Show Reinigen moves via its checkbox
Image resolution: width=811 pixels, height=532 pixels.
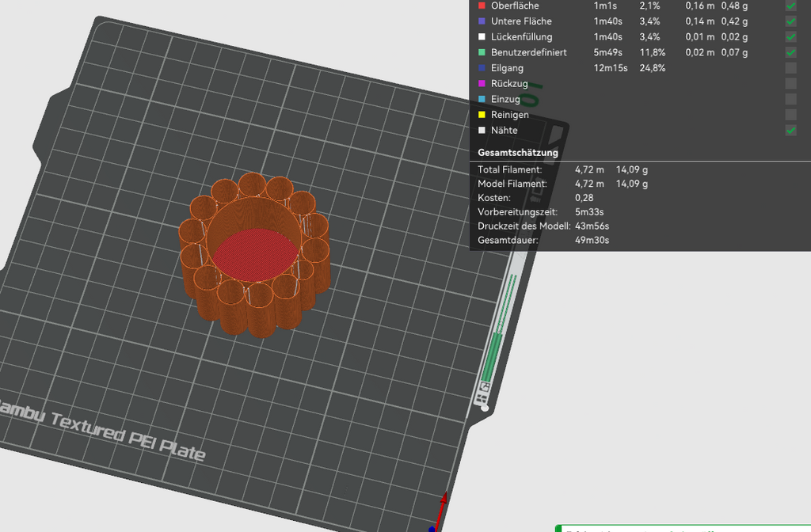[x=791, y=114]
